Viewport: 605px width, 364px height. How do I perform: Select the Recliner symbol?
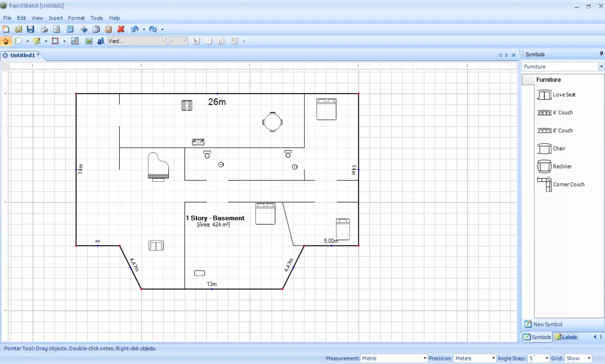point(554,167)
